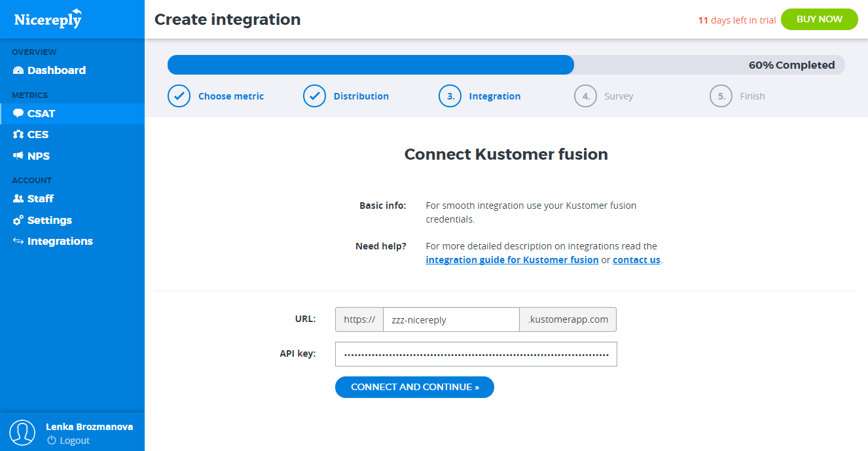
Task: Click the 'Need help?' label
Action: pyautogui.click(x=381, y=246)
